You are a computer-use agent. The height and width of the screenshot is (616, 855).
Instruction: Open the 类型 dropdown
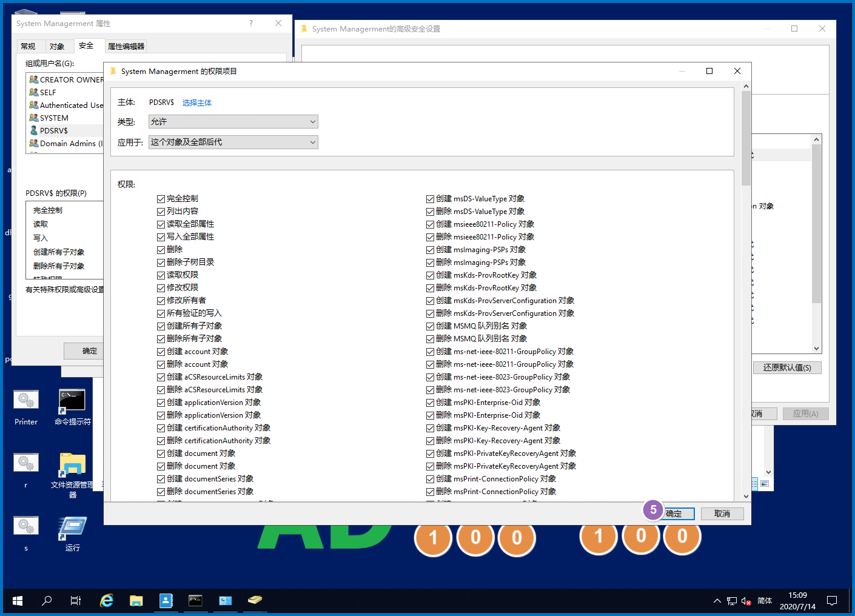(233, 121)
